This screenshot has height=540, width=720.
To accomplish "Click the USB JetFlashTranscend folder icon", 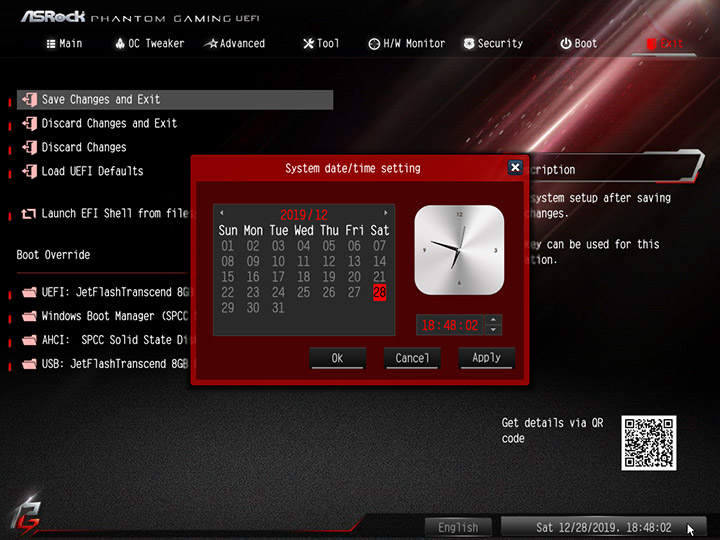I will [x=29, y=364].
